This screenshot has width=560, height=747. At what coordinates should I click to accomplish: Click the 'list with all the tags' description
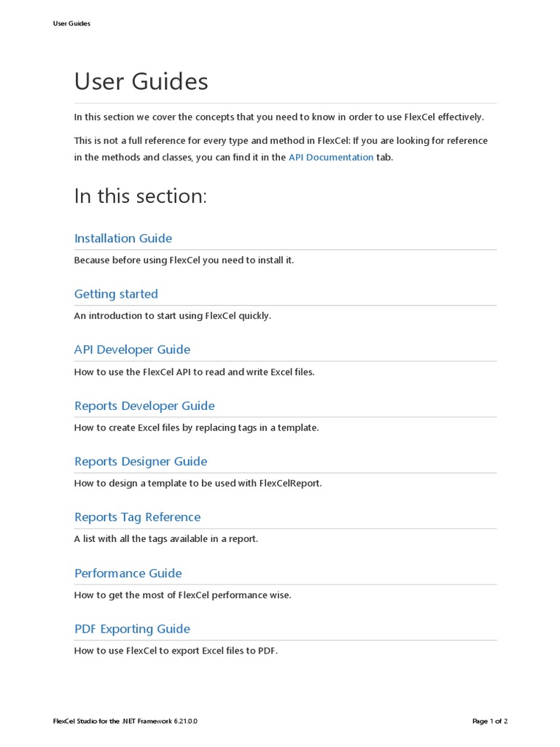tap(166, 540)
